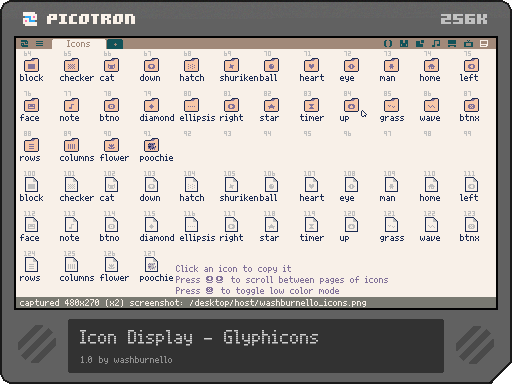Copy the ball folder icon numbered 70
Image resolution: width=512 pixels, height=384 pixels.
[271, 65]
